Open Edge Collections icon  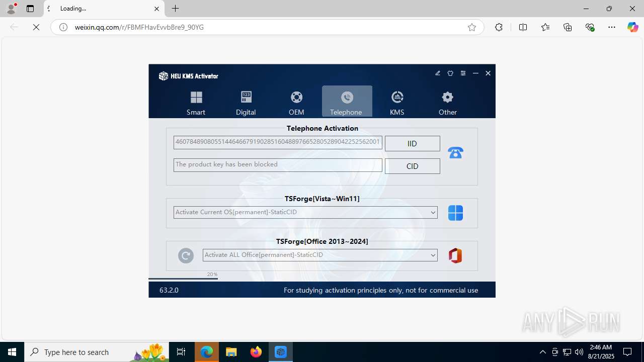click(568, 27)
